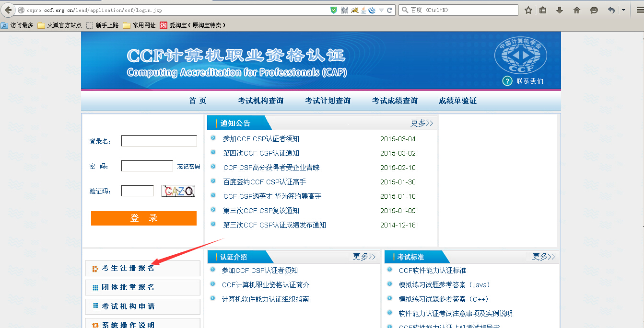
Task: Go to the browser home page icon
Action: tap(577, 10)
